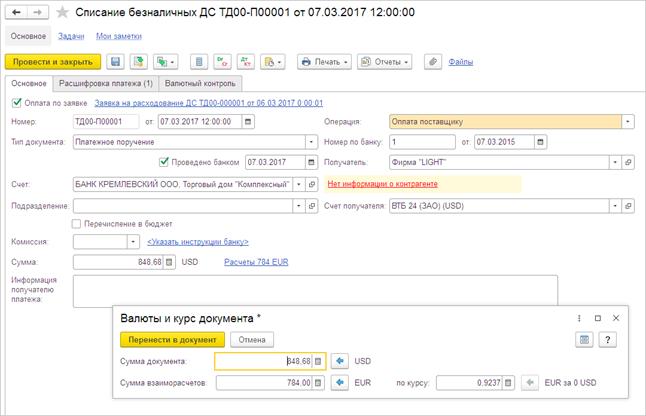Toggle the Оплата по заявке checkbox

(x=15, y=102)
